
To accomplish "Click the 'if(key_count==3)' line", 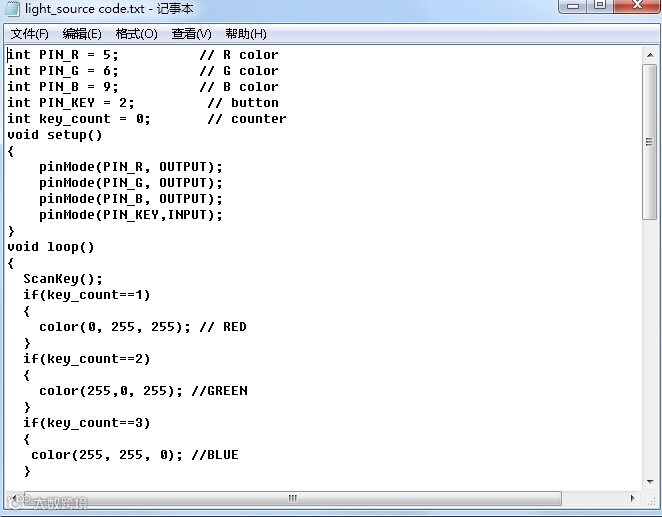I will coord(87,423).
